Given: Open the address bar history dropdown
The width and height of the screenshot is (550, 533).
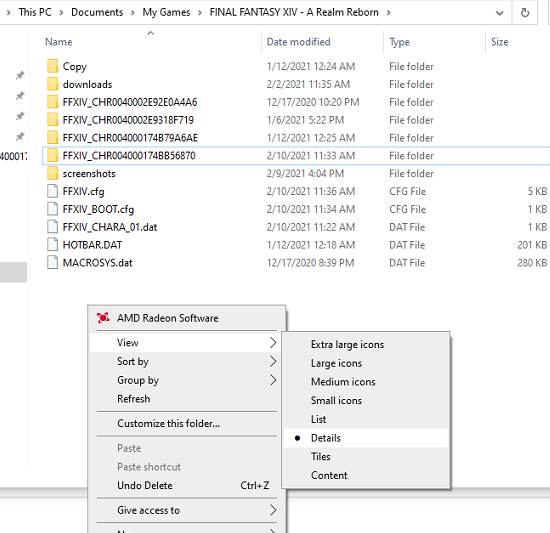Looking at the screenshot, I should coord(499,13).
